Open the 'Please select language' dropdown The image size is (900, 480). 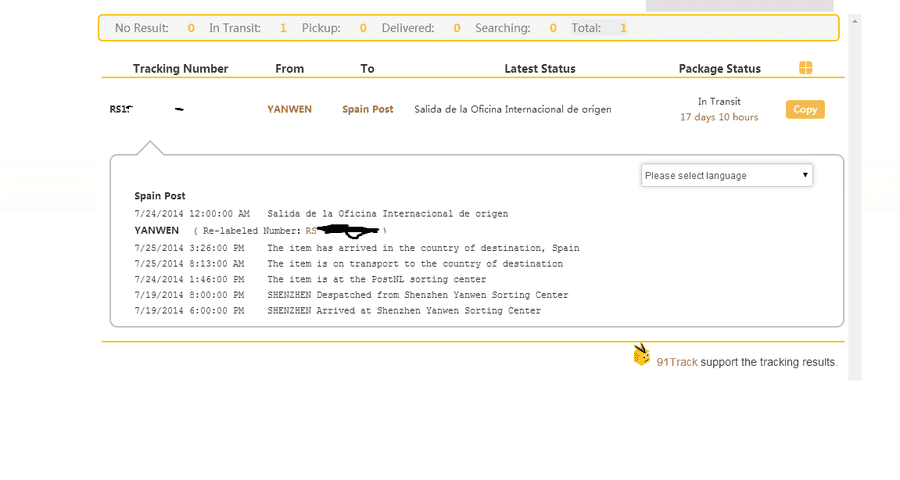(x=727, y=176)
